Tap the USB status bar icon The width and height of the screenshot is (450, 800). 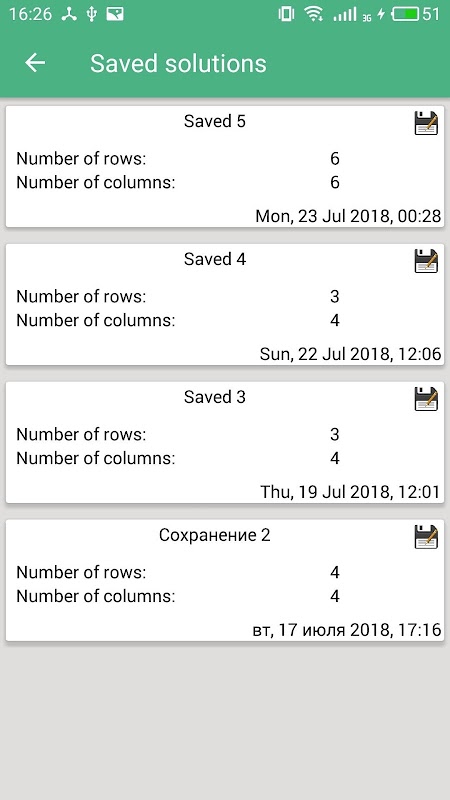[x=91, y=14]
